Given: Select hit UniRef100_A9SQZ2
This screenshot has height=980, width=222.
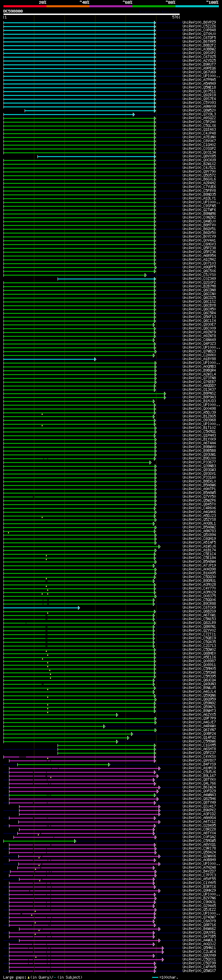Looking at the screenshot, I should point(199,118).
